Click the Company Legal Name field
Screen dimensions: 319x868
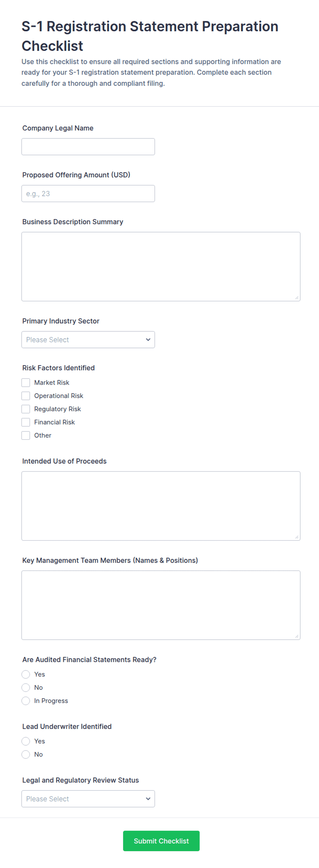[88, 147]
